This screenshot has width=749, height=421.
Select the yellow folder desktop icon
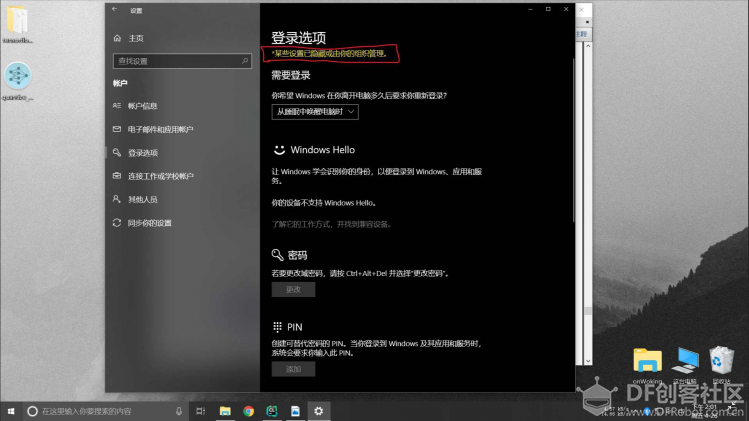click(648, 366)
